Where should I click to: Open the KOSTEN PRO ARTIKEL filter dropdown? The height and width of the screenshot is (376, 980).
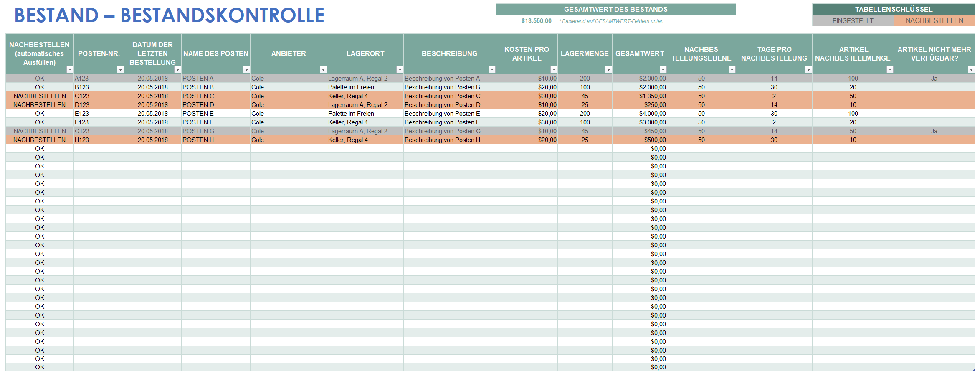(554, 70)
